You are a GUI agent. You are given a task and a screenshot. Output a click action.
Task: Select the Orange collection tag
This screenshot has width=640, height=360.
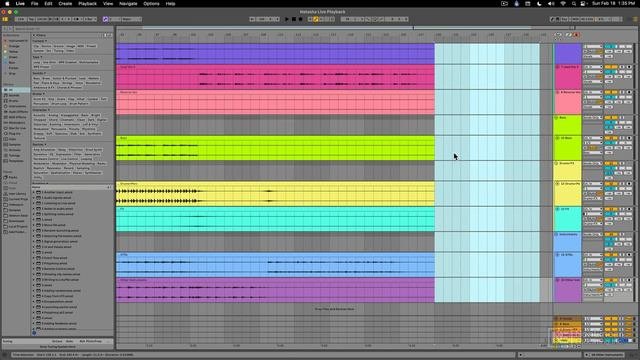point(17,46)
